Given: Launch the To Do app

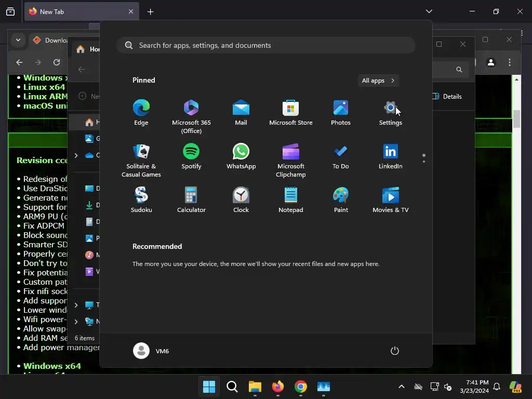Looking at the screenshot, I should [x=341, y=156].
